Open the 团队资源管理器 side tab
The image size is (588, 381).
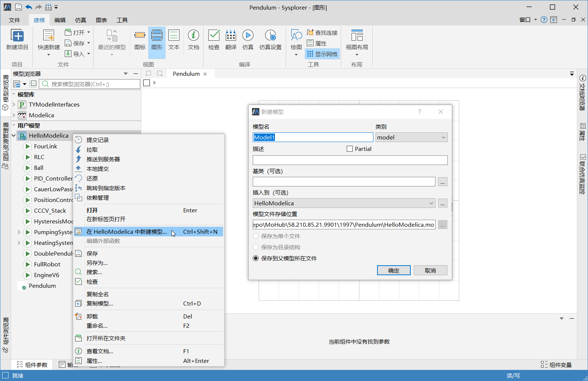point(6,146)
